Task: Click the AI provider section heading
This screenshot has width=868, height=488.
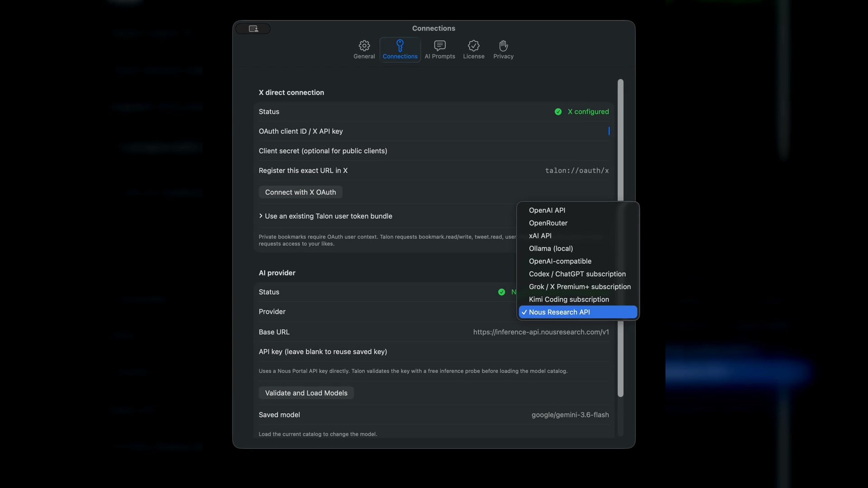Action: pyautogui.click(x=277, y=273)
